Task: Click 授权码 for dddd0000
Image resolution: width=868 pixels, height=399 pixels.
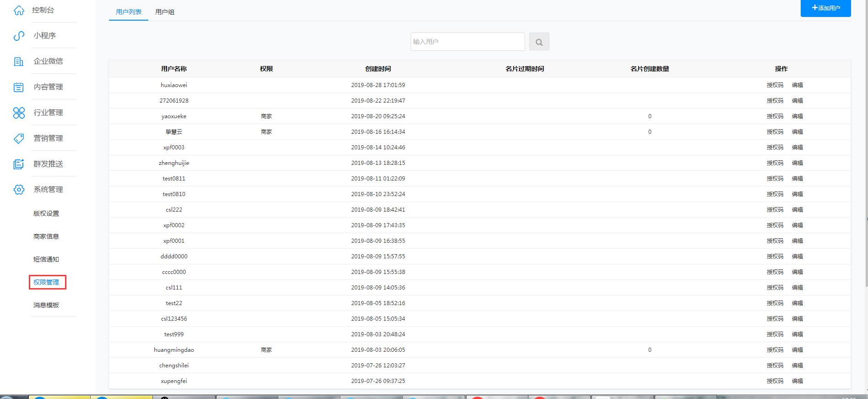Action: [x=775, y=257]
